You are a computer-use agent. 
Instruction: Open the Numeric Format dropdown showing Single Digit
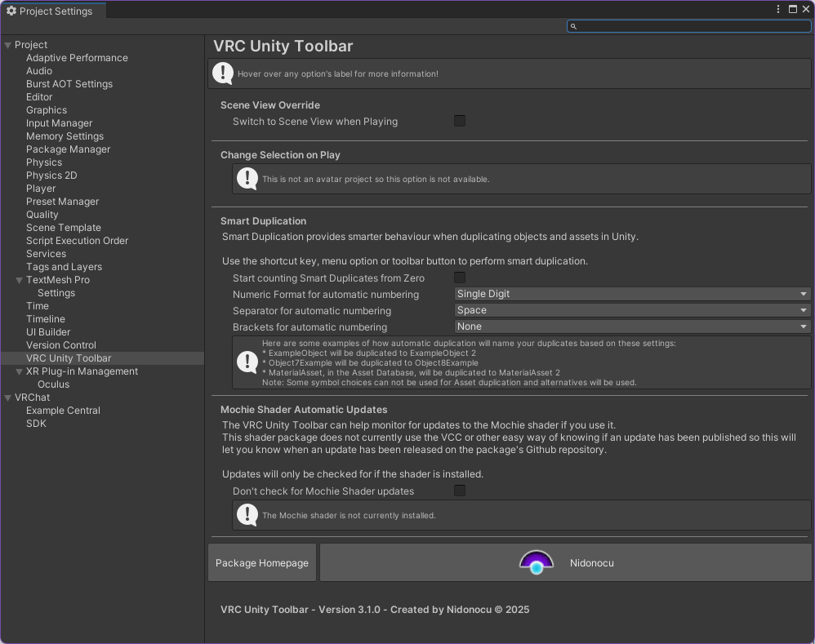pyautogui.click(x=633, y=294)
